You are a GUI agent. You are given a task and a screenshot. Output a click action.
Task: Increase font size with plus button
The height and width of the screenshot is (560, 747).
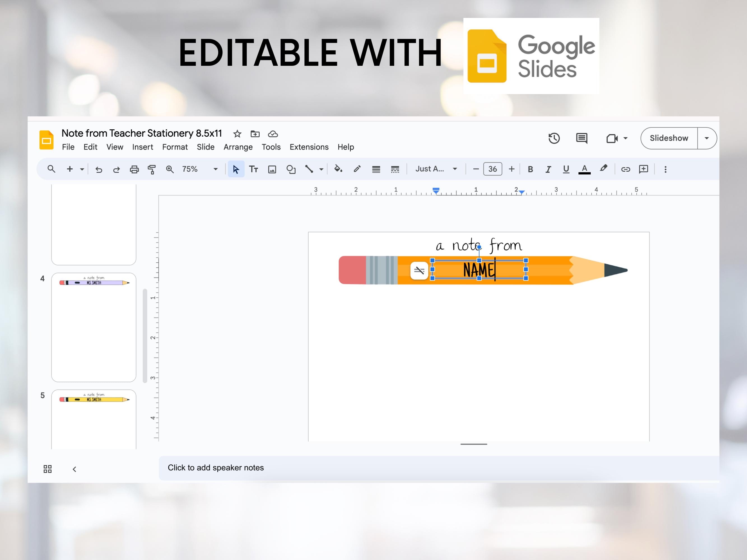(x=512, y=169)
